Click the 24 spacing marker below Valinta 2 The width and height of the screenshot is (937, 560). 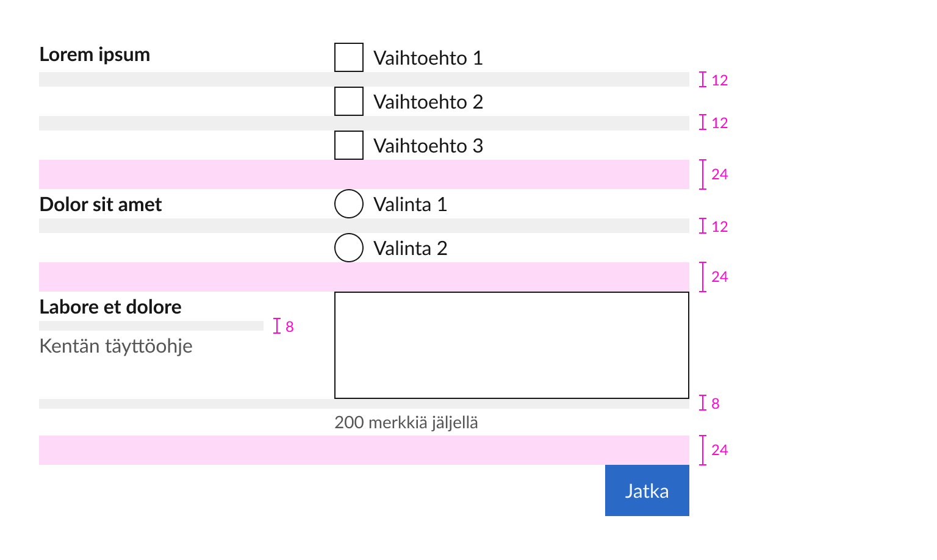pyautogui.click(x=719, y=277)
